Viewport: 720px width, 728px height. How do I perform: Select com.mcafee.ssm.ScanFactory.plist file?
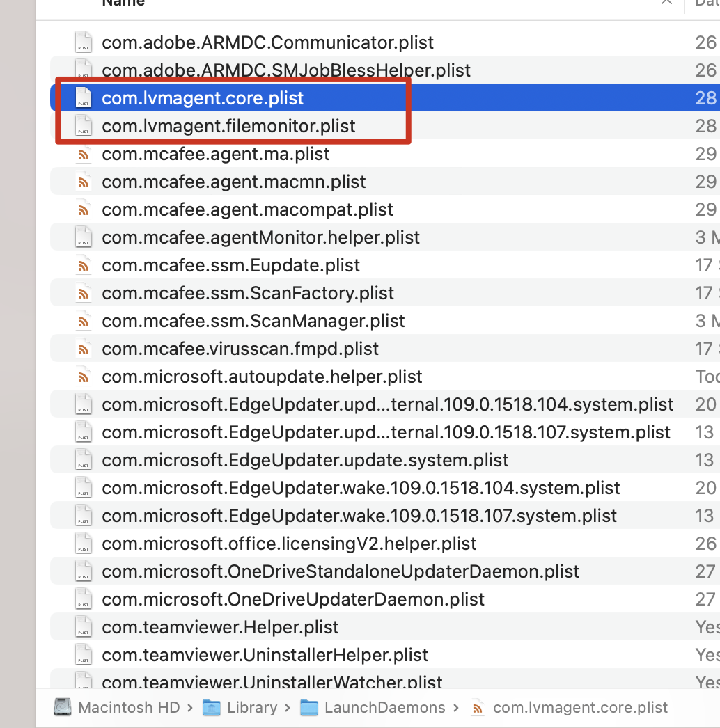point(248,294)
